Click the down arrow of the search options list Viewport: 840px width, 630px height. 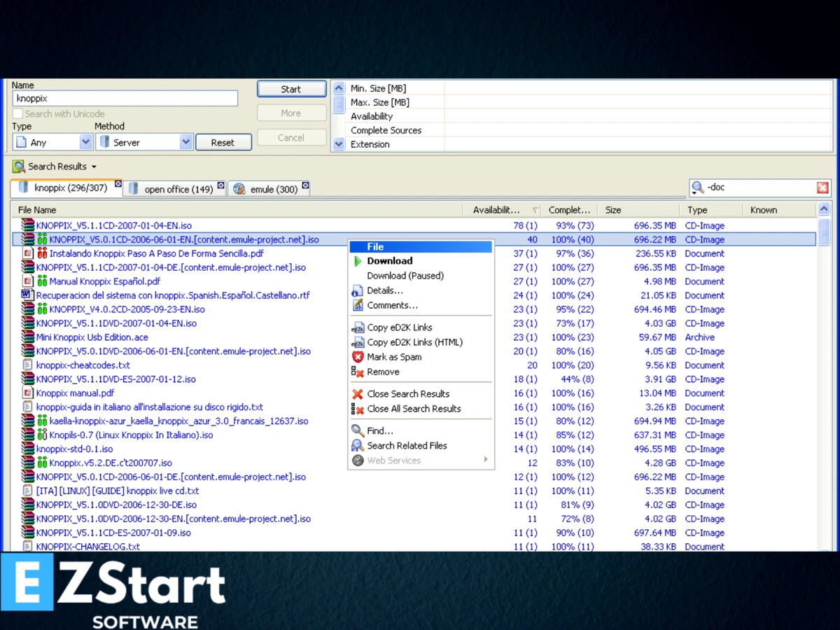click(339, 144)
